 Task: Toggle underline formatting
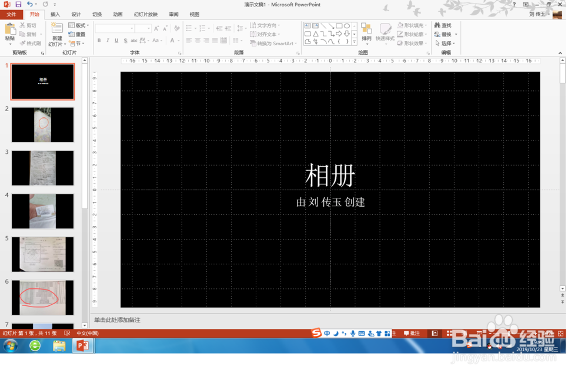click(116, 39)
